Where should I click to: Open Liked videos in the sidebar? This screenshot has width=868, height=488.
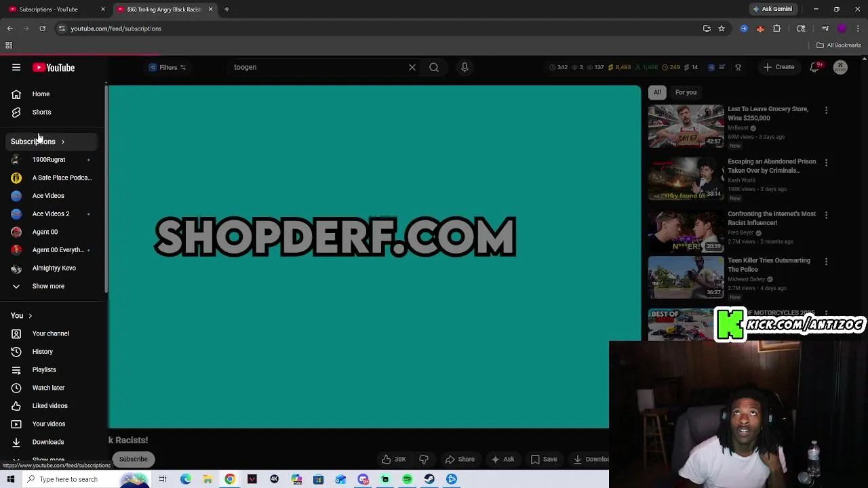[x=50, y=406]
